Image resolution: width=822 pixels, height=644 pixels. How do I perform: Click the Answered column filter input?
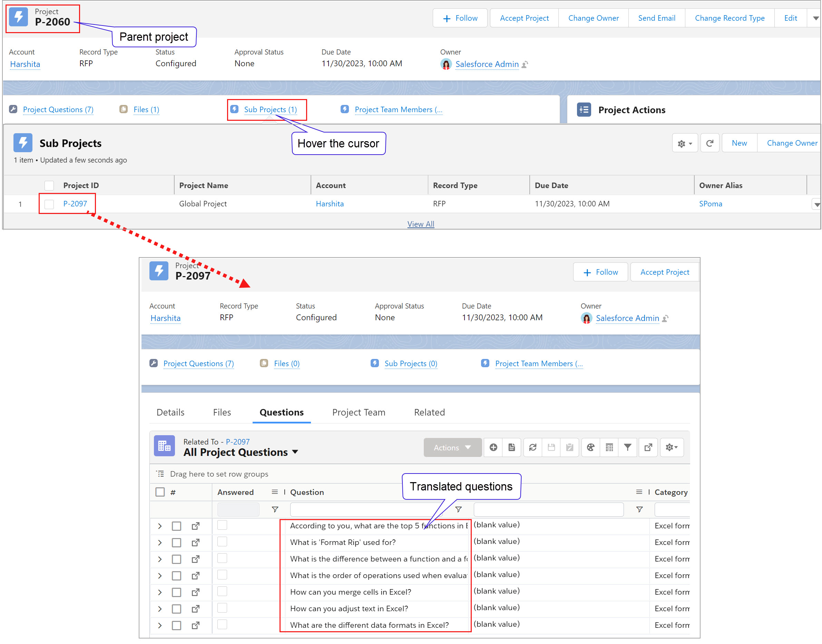[x=238, y=510]
